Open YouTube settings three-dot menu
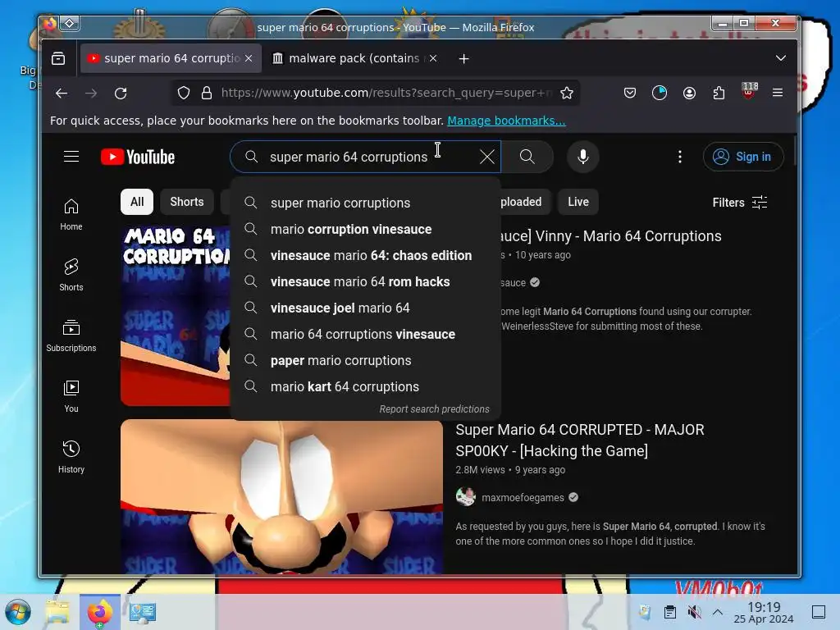The height and width of the screenshot is (630, 840). tap(680, 157)
